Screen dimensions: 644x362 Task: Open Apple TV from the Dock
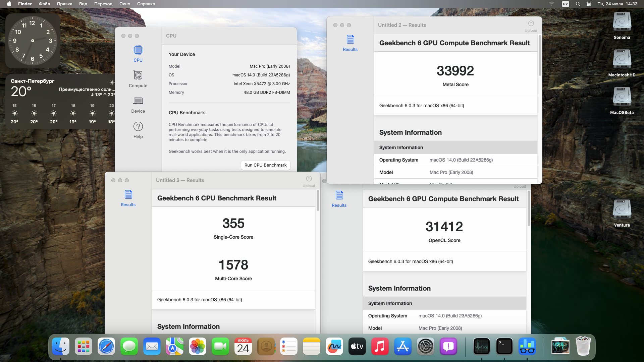tap(357, 346)
